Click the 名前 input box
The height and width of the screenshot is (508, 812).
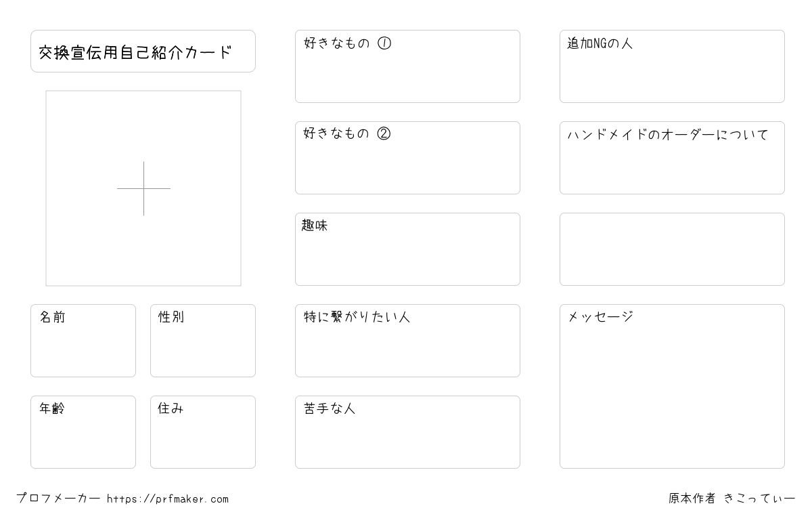[83, 341]
